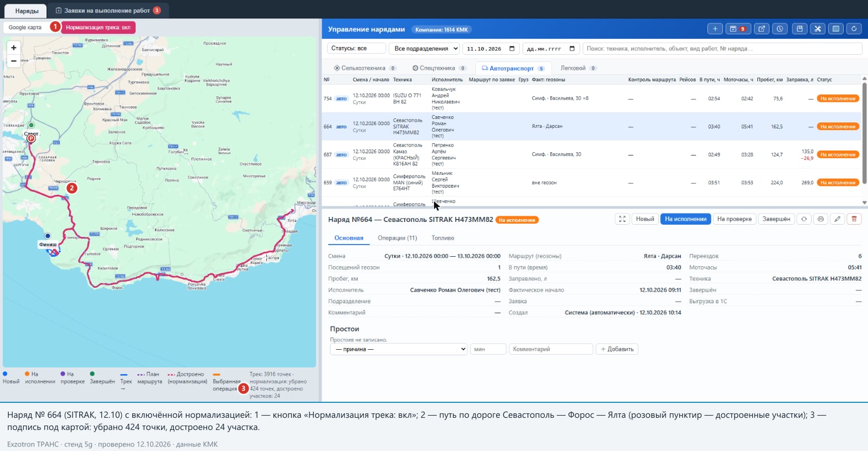
Task: Open the empty end date picker
Action: 551,49
